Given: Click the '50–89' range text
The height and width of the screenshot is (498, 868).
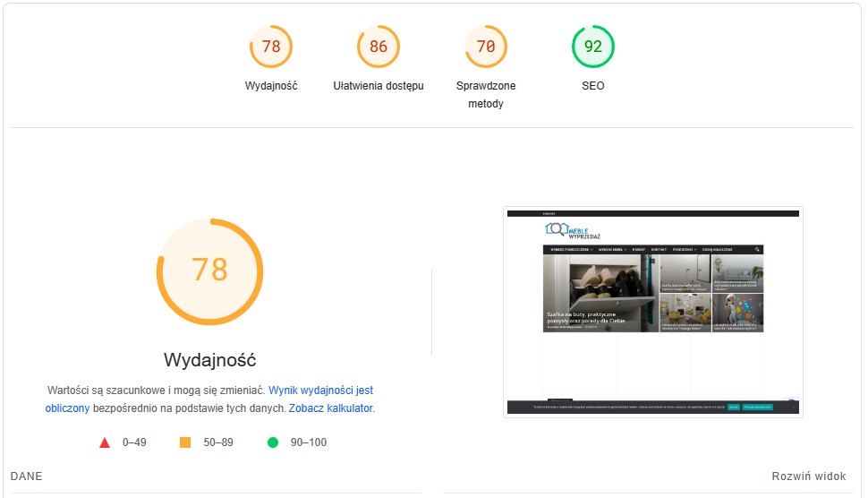Looking at the screenshot, I should click(x=218, y=442).
